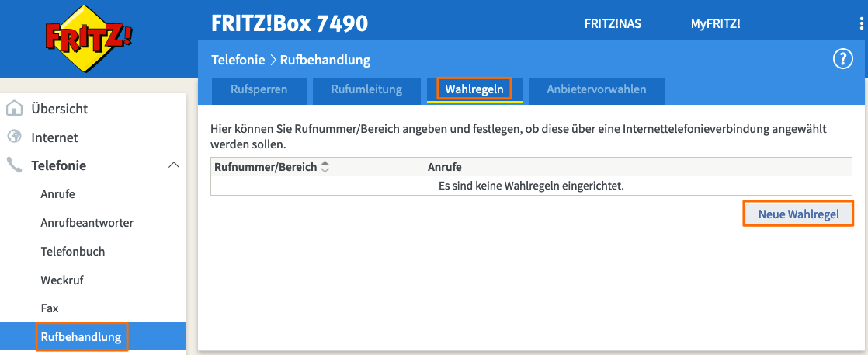
Task: Open Fax in sidebar
Action: coord(49,308)
